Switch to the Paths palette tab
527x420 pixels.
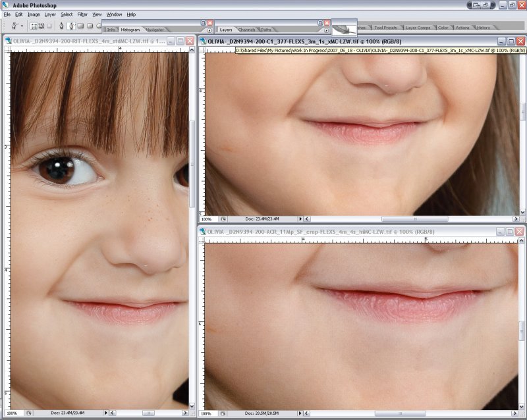point(266,30)
